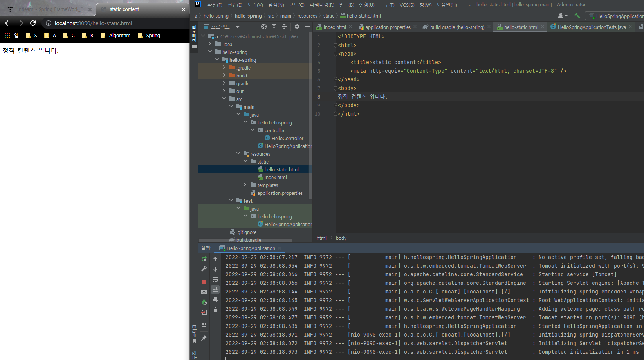Reload the browser page

click(x=33, y=23)
